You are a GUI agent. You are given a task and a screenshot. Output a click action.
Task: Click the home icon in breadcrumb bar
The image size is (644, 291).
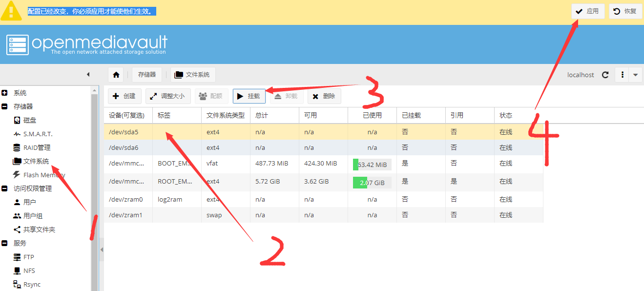(x=116, y=75)
